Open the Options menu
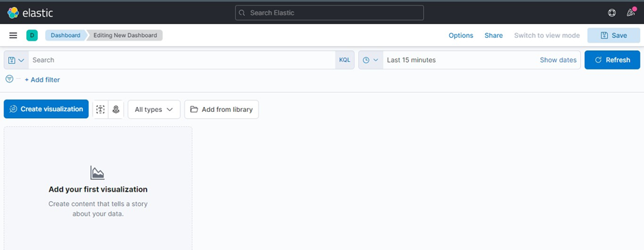Viewport: 644px width, 250px height. (461, 35)
